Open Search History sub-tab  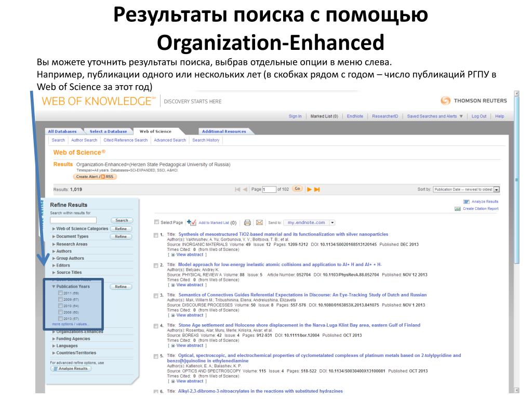pos(206,140)
